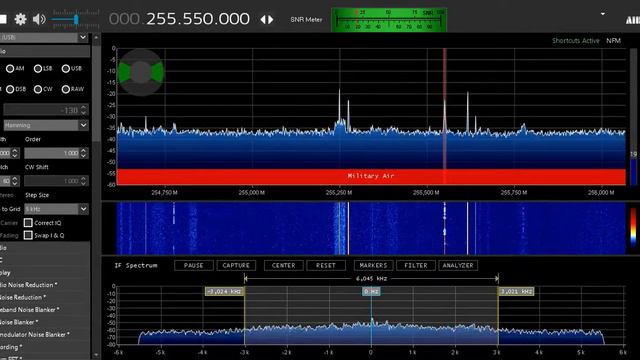Click the -3.024 kHz filter edge marker
Viewport: 640px width, 360px height.
(x=224, y=291)
